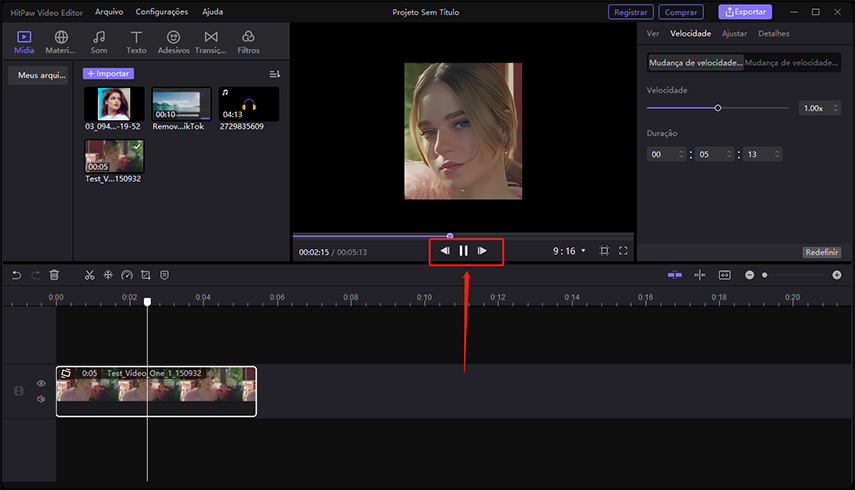Open the Adesivos smiley tab

[x=173, y=42]
